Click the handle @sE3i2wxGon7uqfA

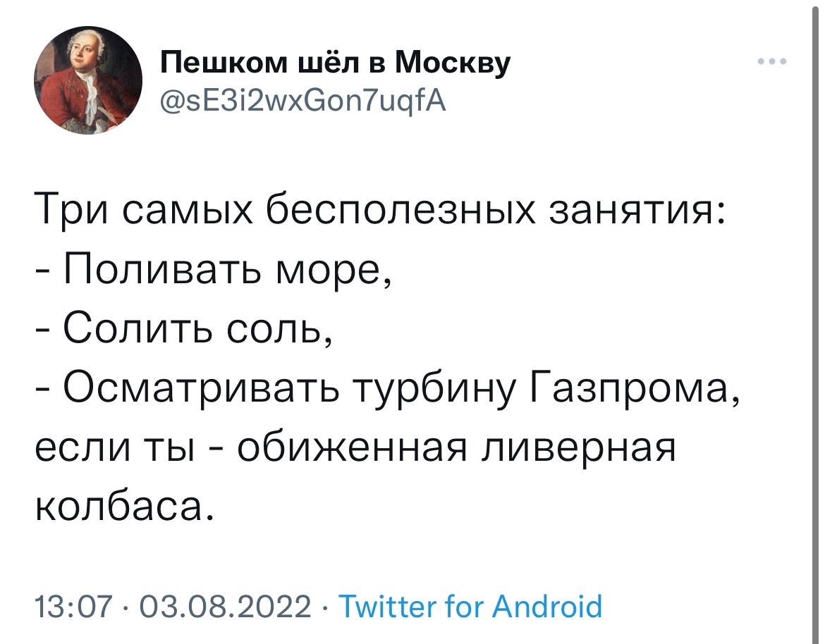click(303, 101)
